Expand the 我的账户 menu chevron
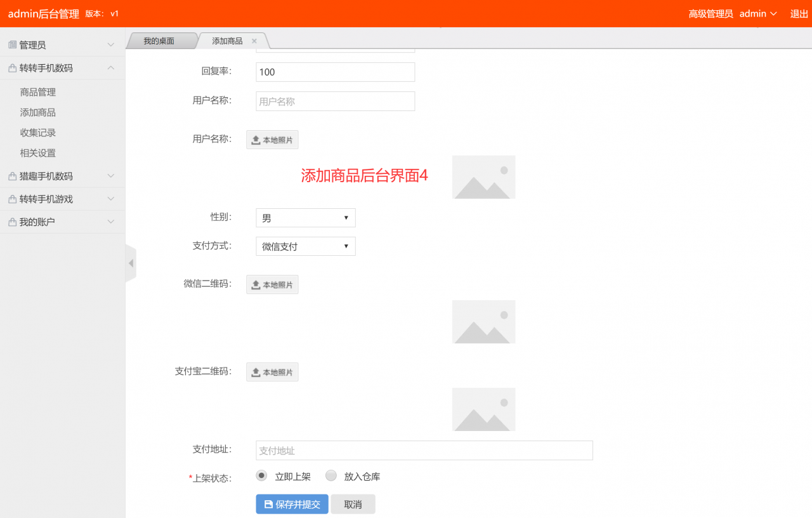The width and height of the screenshot is (812, 518). pyautogui.click(x=111, y=222)
